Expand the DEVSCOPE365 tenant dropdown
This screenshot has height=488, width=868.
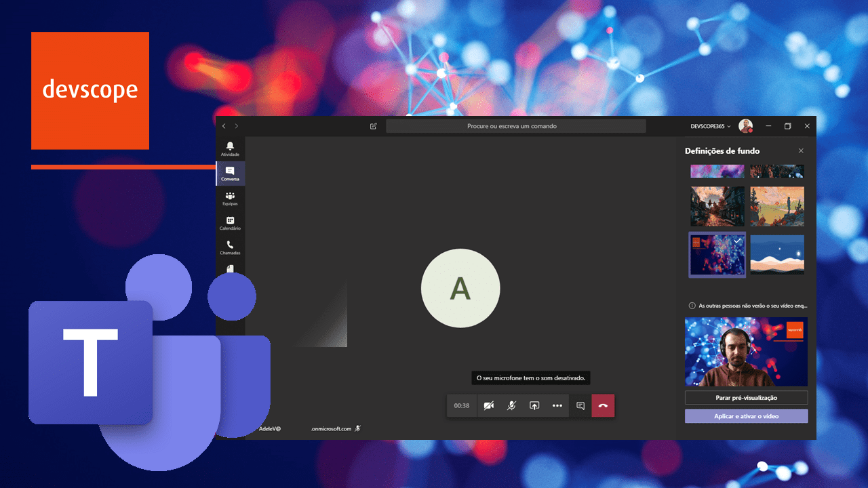(710, 126)
